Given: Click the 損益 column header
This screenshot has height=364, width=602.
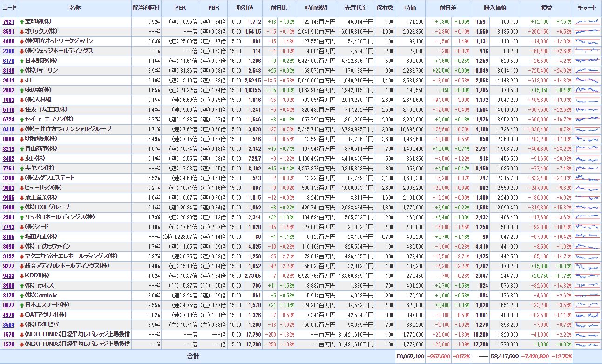Looking at the screenshot, I should click(547, 8).
